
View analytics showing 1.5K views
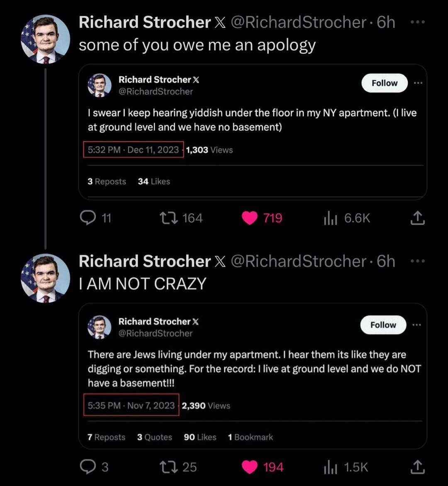(330, 467)
